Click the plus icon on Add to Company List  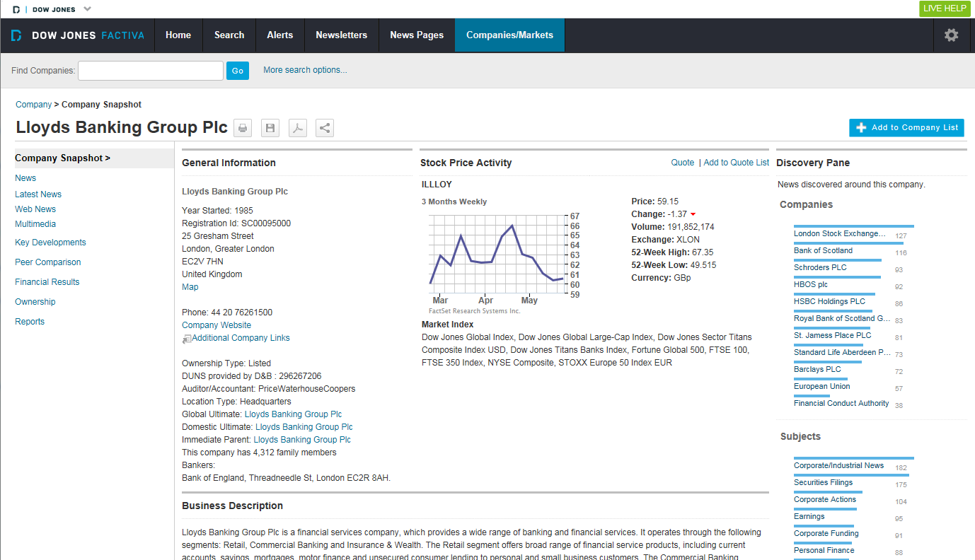pyautogui.click(x=861, y=128)
